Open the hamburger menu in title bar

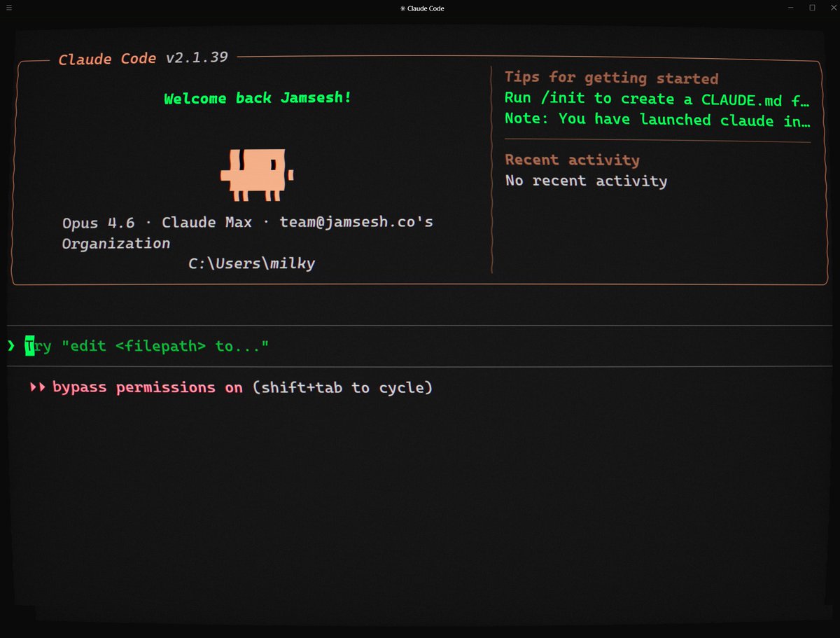tap(8, 8)
